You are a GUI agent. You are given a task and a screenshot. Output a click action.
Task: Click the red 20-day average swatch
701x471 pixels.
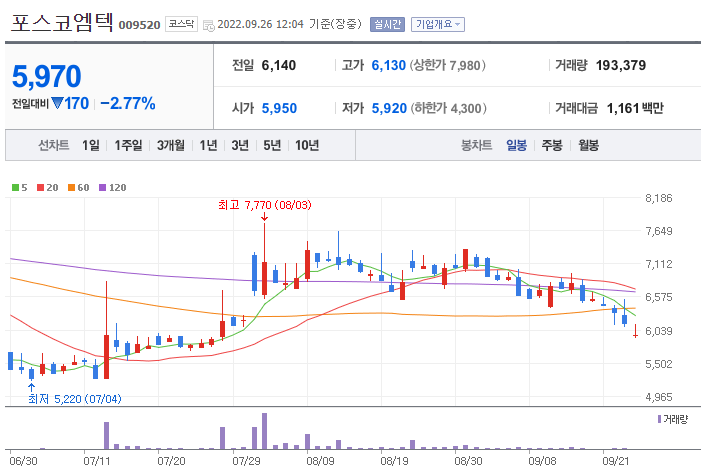40,188
